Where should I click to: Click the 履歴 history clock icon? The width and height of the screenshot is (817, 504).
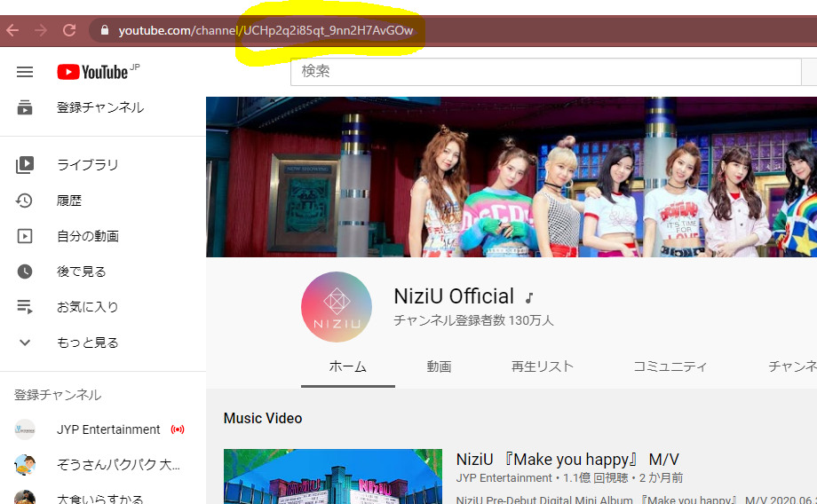[24, 201]
